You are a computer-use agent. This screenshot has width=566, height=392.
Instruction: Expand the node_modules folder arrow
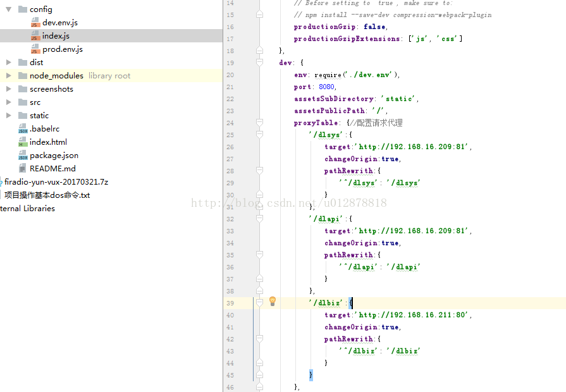click(9, 76)
